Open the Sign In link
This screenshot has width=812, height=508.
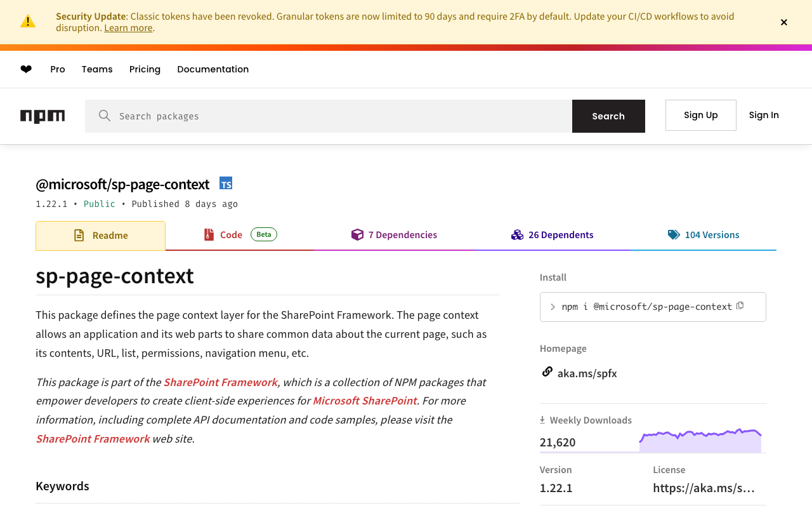click(764, 115)
